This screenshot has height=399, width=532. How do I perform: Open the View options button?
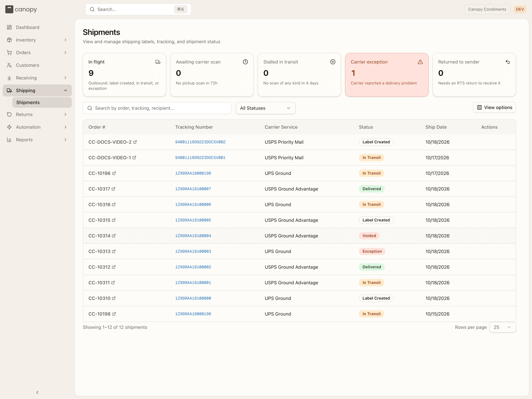[494, 108]
